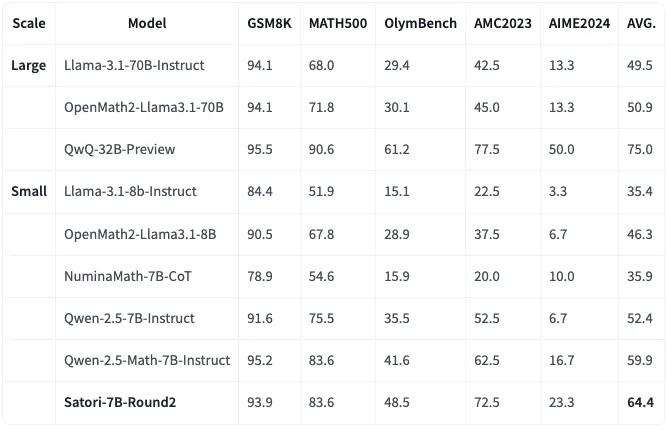Click the bold 64.4 average score
Screen dimensions: 666x430
click(639, 402)
